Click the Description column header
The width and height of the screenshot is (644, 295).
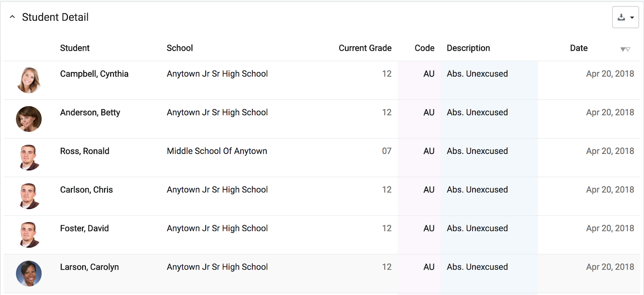coord(469,48)
